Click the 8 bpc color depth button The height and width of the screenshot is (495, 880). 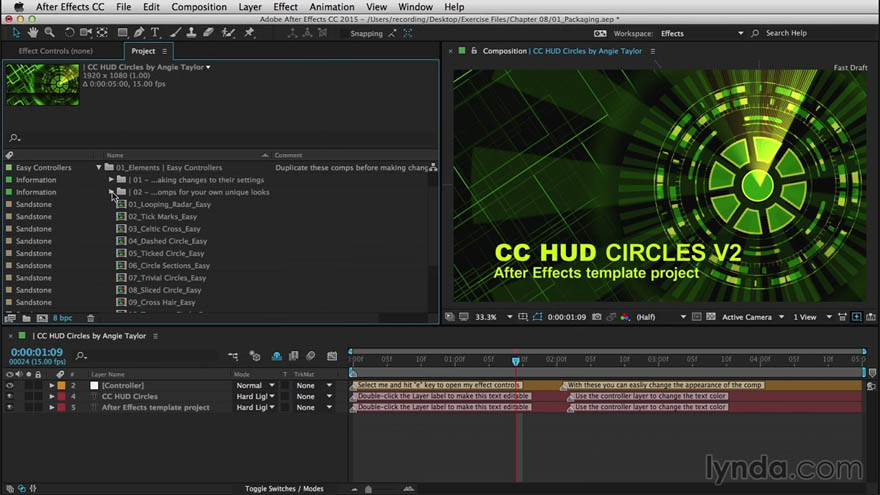click(x=62, y=318)
